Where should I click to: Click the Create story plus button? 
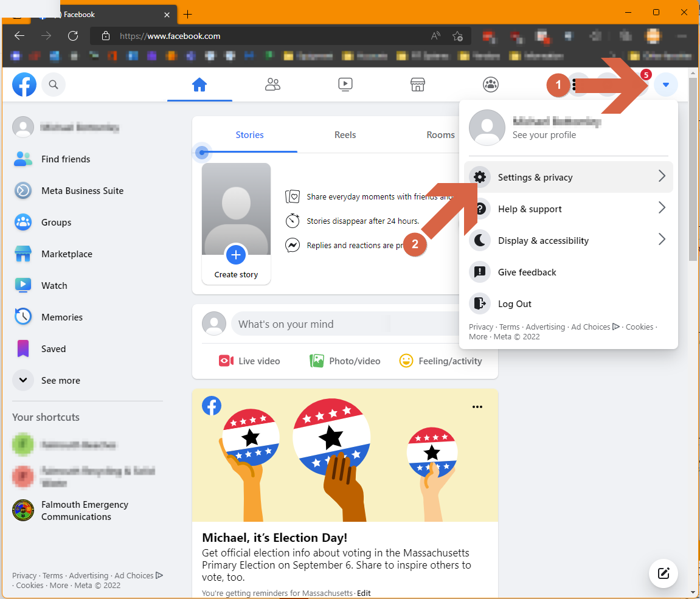236,255
